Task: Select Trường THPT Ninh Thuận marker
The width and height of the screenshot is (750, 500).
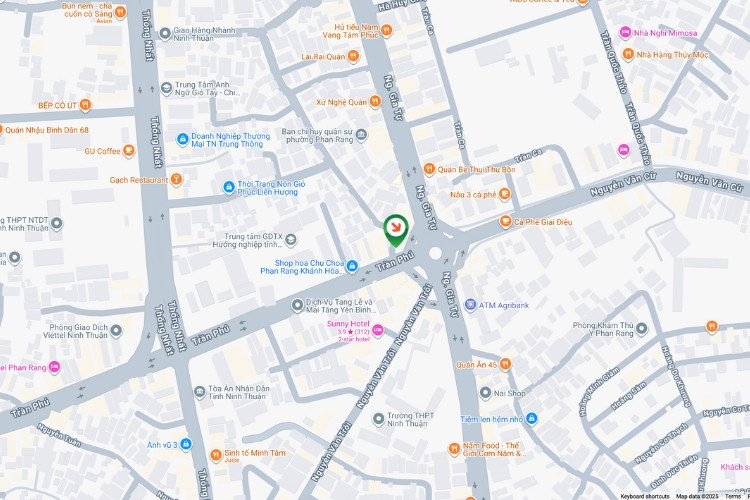Action: [x=378, y=419]
